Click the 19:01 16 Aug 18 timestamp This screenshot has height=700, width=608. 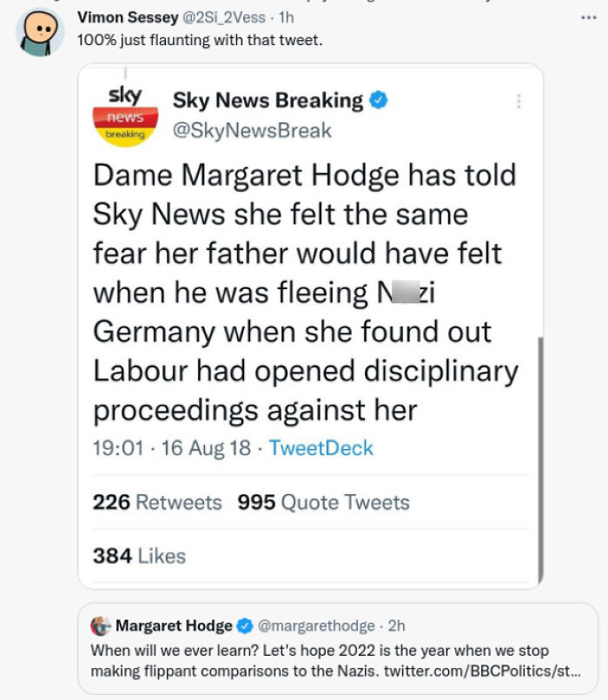(172, 448)
